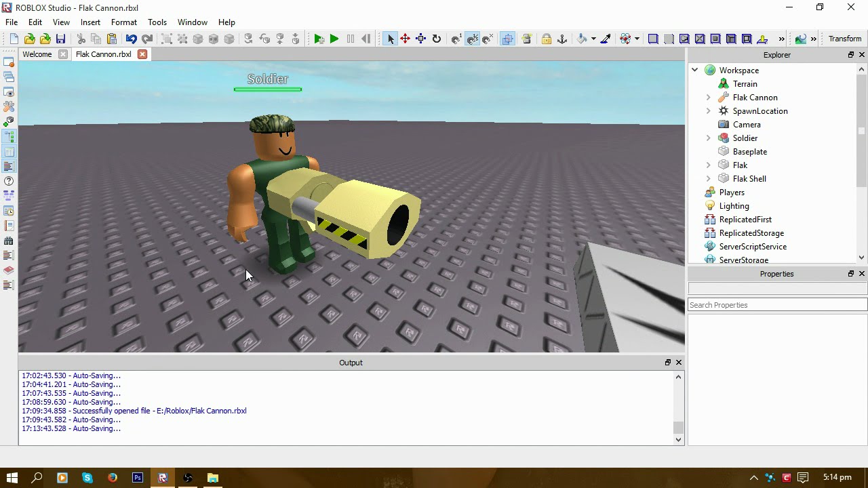
Task: Open the Terrain tool icon
Action: coord(801,39)
